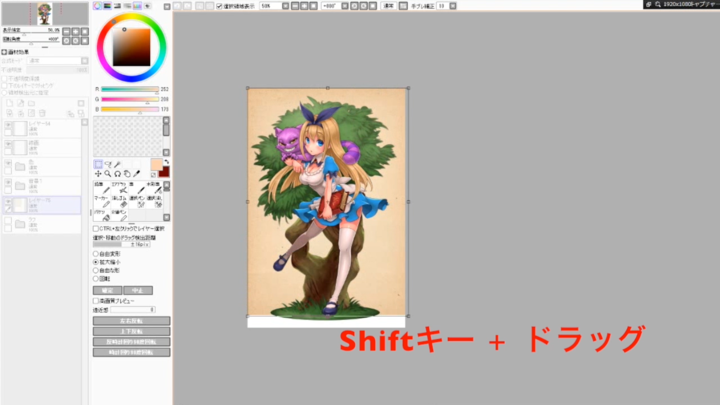This screenshot has width=720, height=405.
Task: Enable CTRL+click layer selection checkbox
Action: 96,228
